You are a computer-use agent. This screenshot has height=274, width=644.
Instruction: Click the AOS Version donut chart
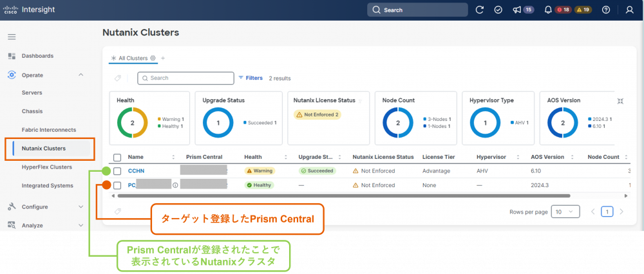[x=563, y=123]
